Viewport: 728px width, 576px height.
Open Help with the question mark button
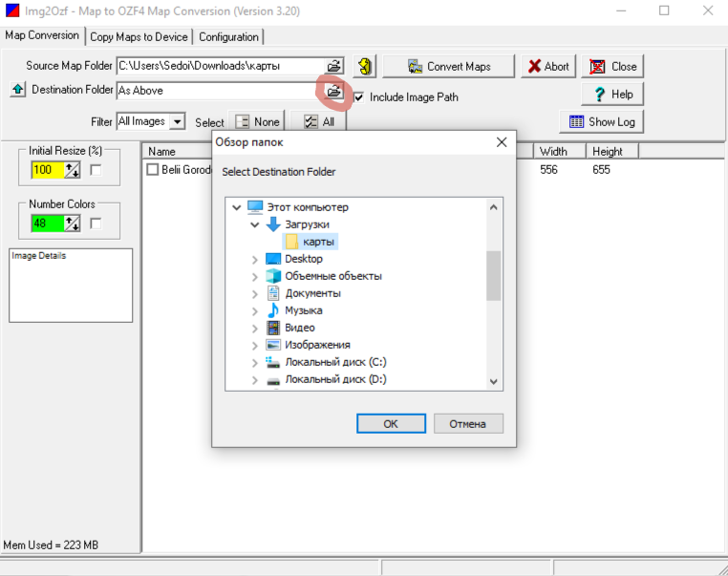click(x=612, y=94)
